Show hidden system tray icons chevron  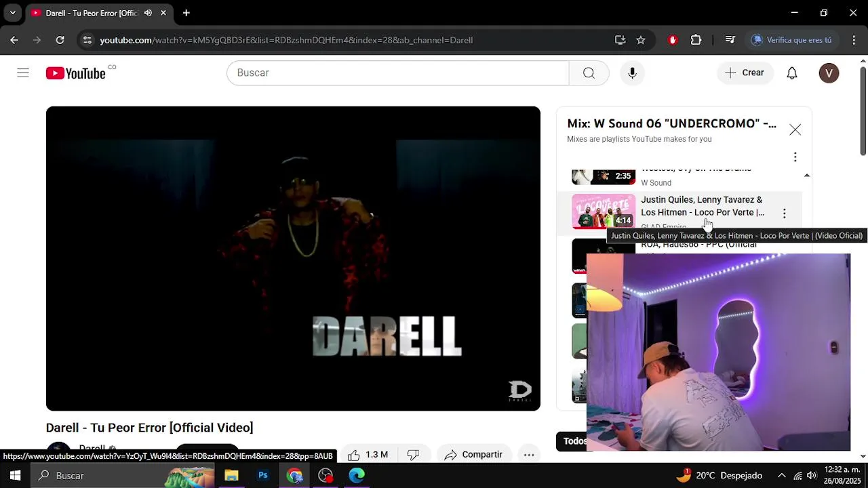781,476
